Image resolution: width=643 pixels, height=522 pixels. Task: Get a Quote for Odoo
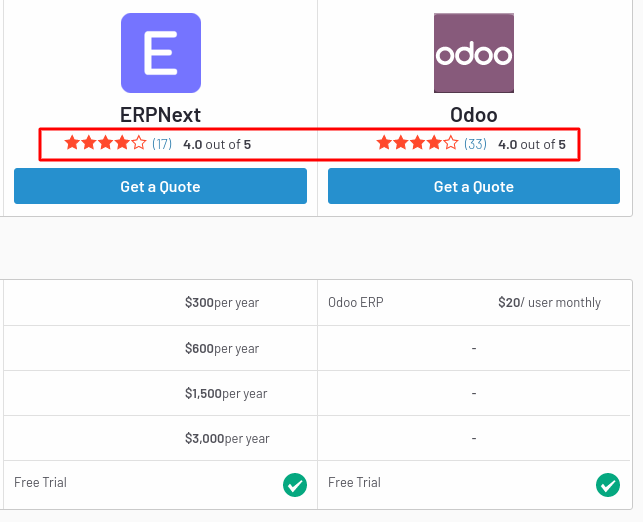point(474,186)
